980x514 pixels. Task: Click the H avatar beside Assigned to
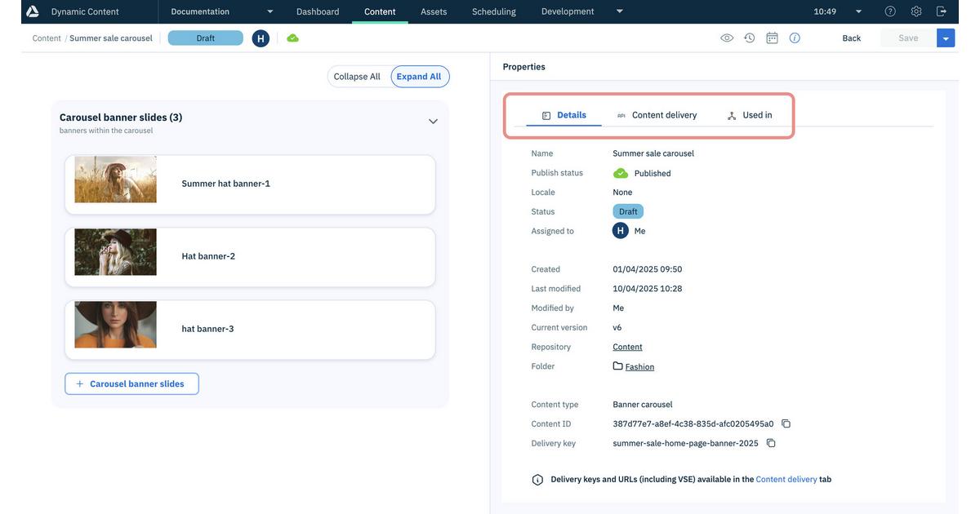pos(621,231)
